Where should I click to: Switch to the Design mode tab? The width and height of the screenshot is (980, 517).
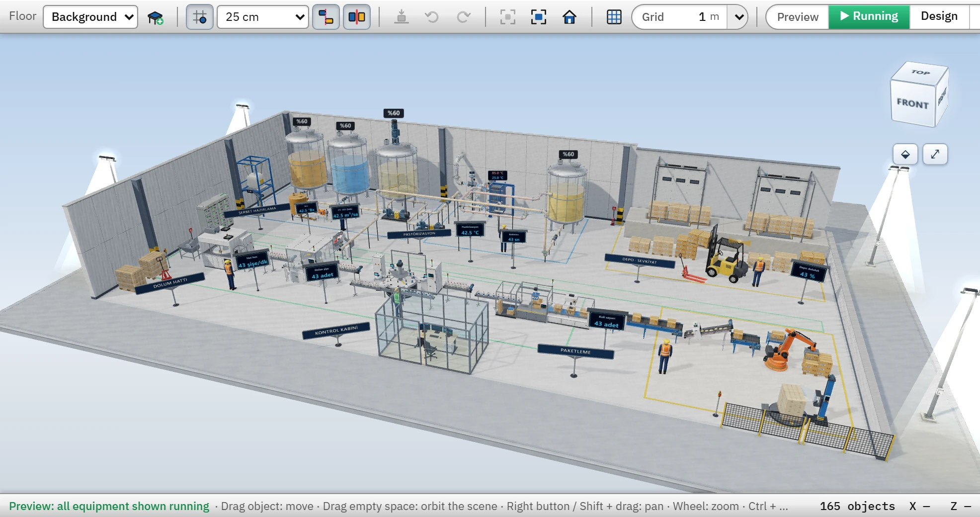point(939,16)
